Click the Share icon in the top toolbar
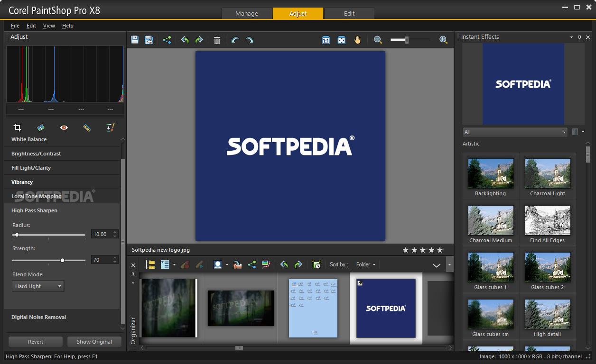 (167, 40)
